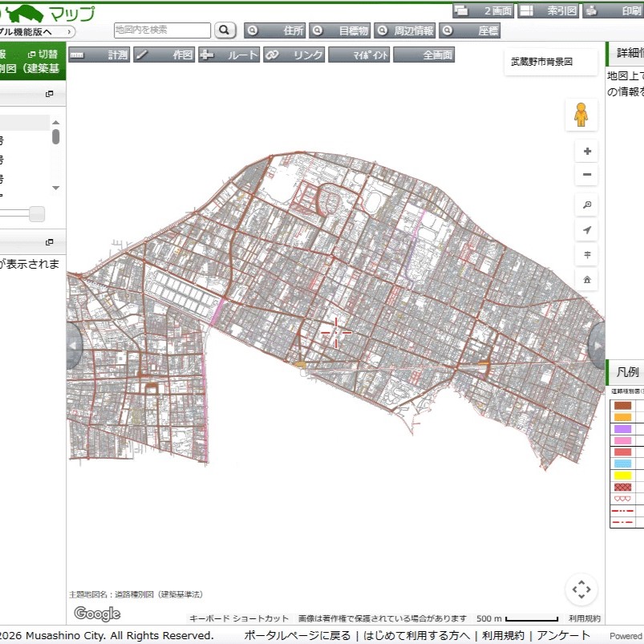Open the ルート route tool

(x=229, y=55)
